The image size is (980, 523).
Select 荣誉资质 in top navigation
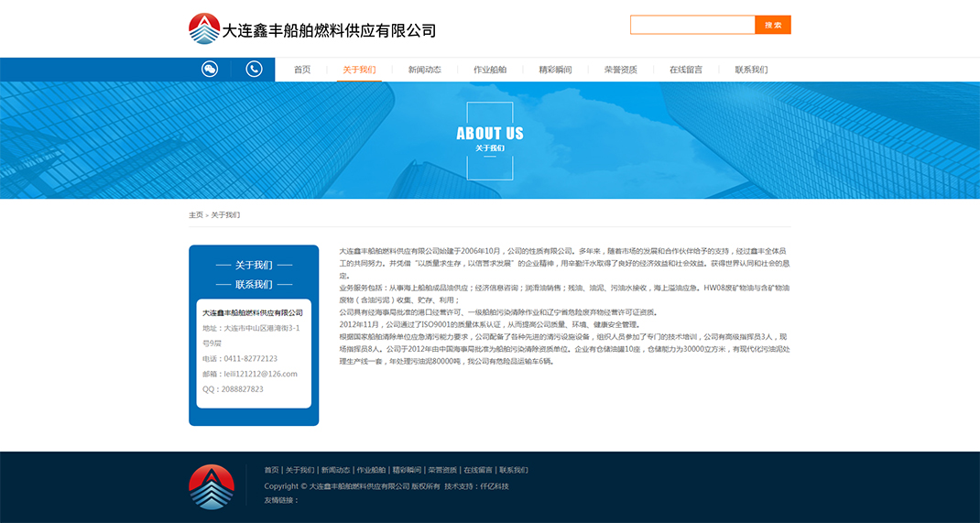(621, 70)
